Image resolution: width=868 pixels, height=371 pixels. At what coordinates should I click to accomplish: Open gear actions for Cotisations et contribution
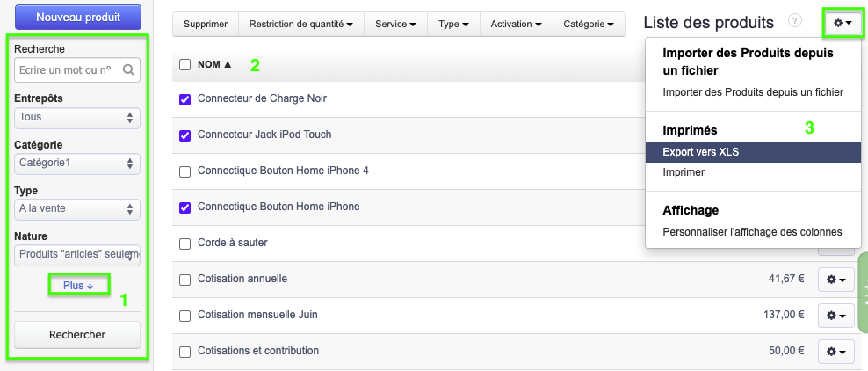[835, 351]
